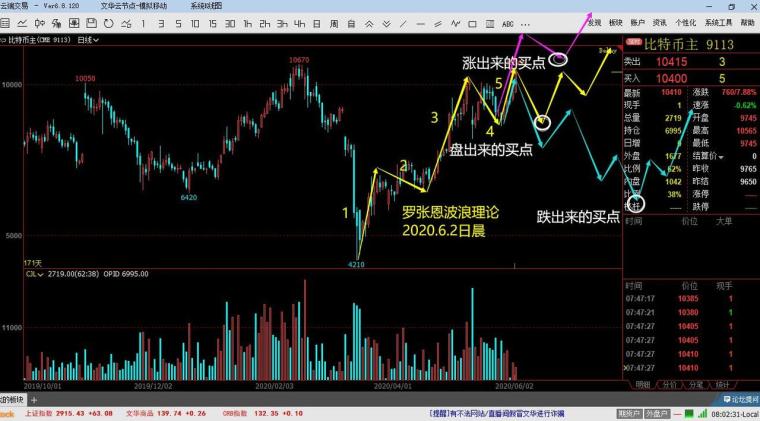Open the more tools ellipsis icon
Viewport: 760px width, 421px height.
click(525, 23)
